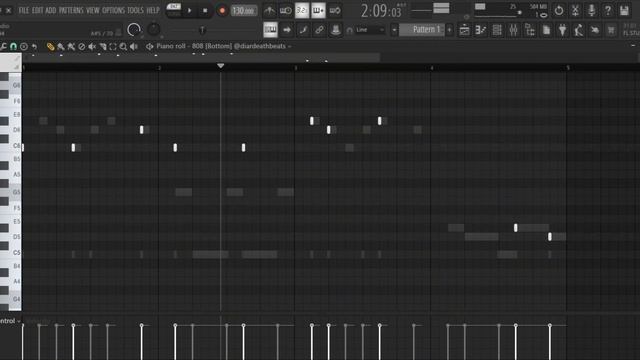Click the master volume knob
Viewport: 640px width, 360px height.
pos(134,29)
